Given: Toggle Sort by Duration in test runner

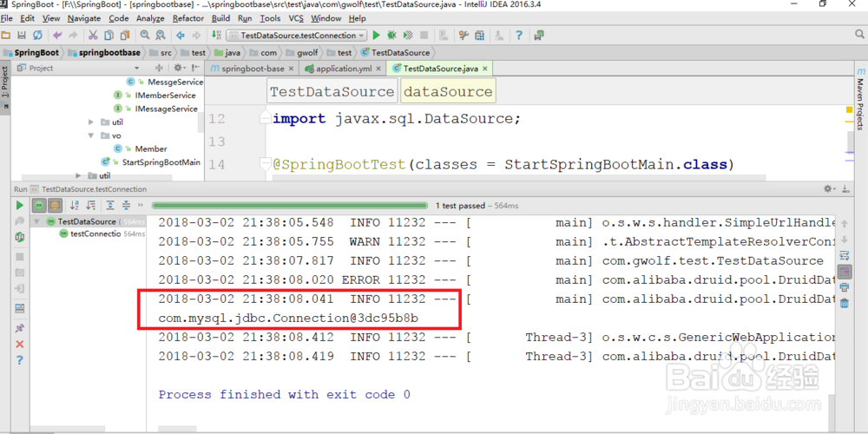Looking at the screenshot, I should click(91, 206).
